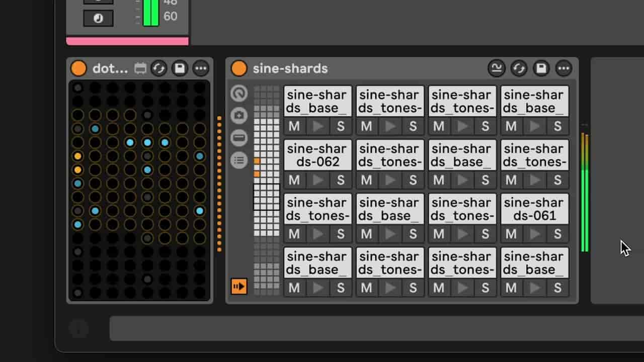Disable the dot device with its orange activator
The image size is (644, 362).
[78, 68]
